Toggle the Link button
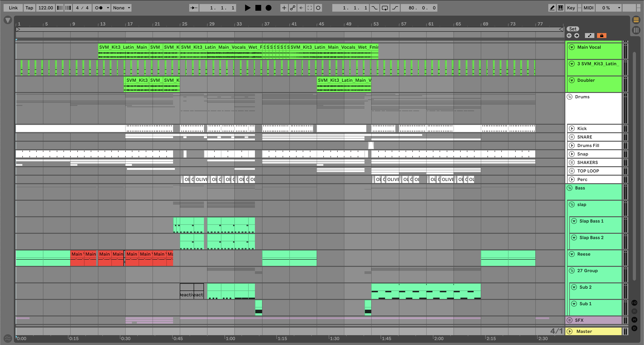This screenshot has width=644, height=345. pos(13,8)
